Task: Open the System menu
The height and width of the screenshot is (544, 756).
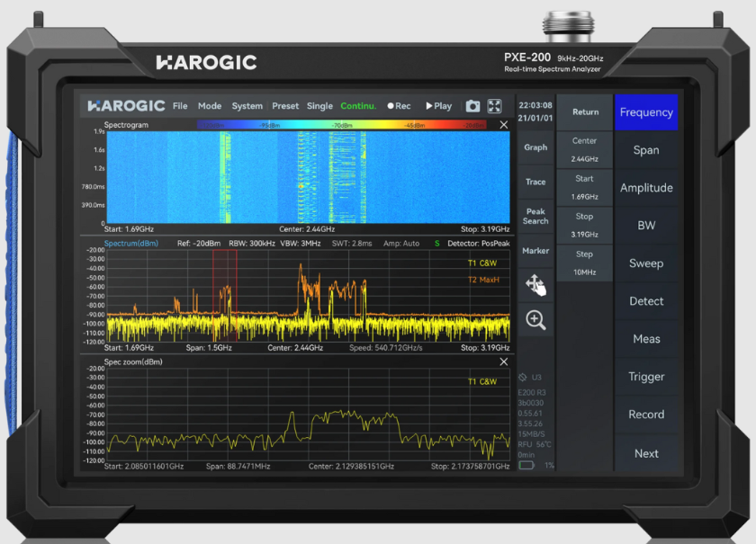Action: coord(247,106)
